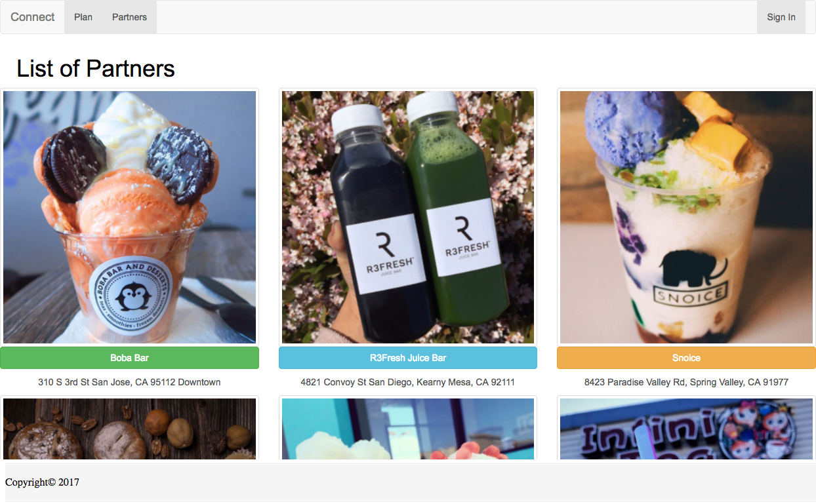Select the Infini storefront sign thumbnail

[x=686, y=429]
